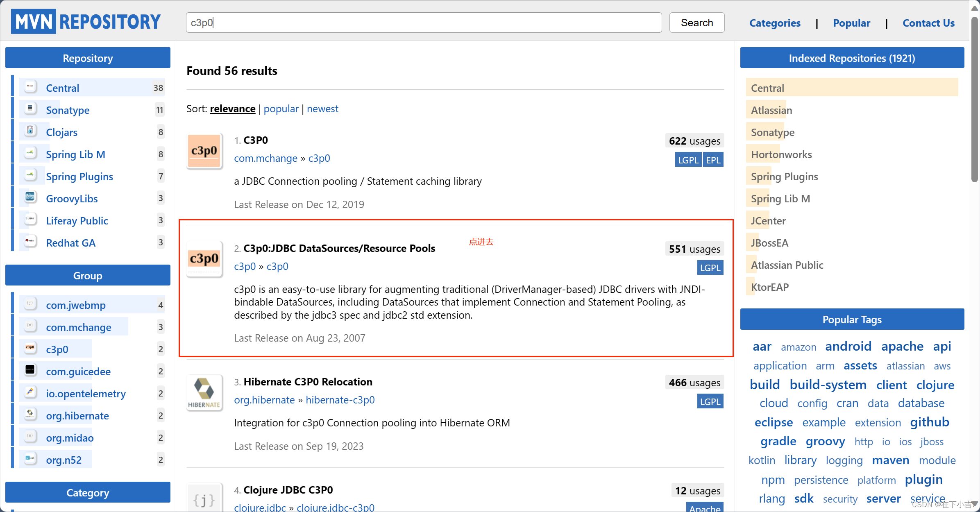
Task: Click the Indexed Repositories (1921) header
Action: pos(852,58)
